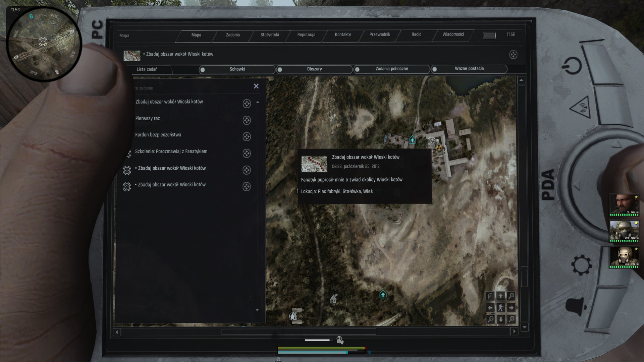Center map on player character icon
The width and height of the screenshot is (644, 362).
[x=501, y=308]
